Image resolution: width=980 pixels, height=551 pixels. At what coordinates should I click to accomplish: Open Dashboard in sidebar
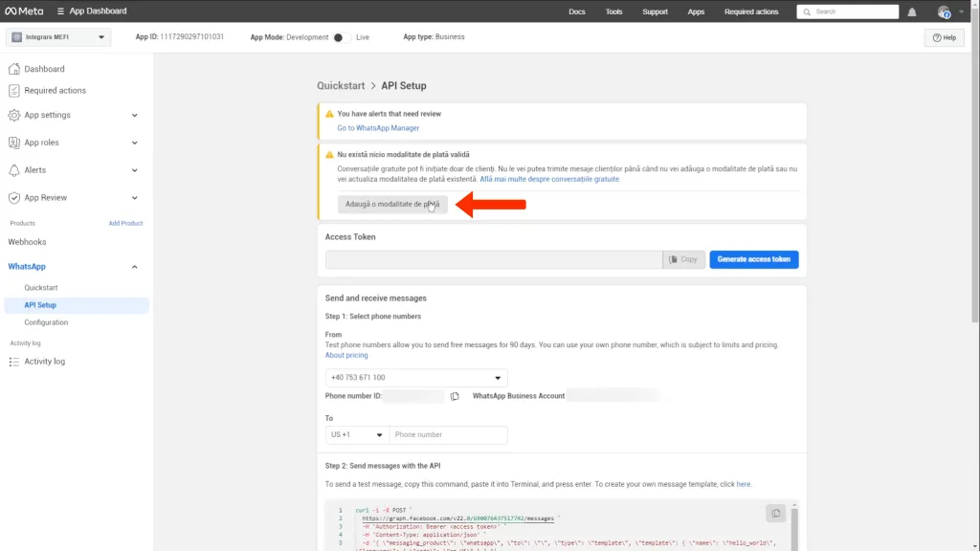(x=44, y=69)
